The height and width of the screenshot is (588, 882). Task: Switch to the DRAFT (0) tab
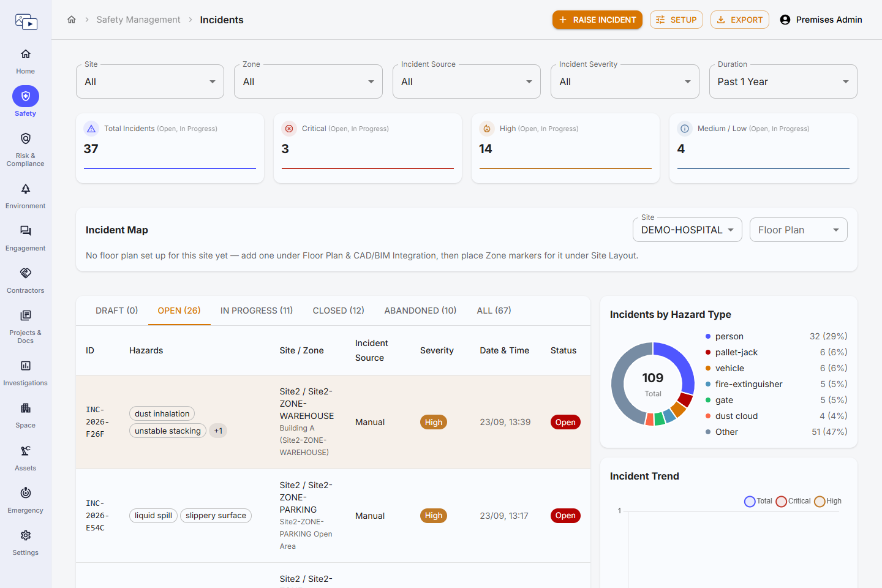(117, 311)
